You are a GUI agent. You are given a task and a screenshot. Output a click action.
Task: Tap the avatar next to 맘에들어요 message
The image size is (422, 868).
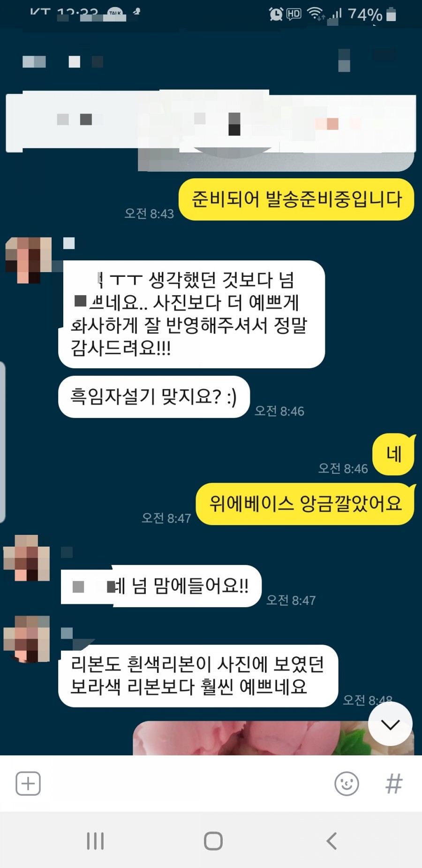[x=27, y=558]
